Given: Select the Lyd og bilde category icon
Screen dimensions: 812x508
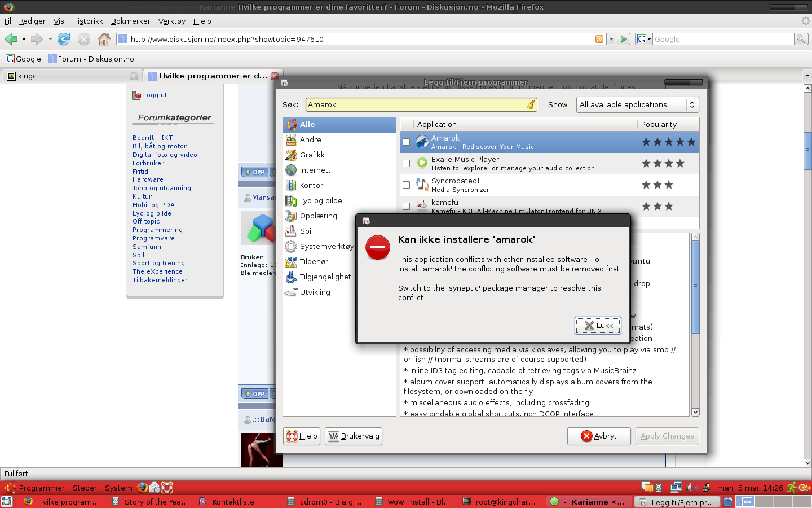Looking at the screenshot, I should pyautogui.click(x=291, y=201).
